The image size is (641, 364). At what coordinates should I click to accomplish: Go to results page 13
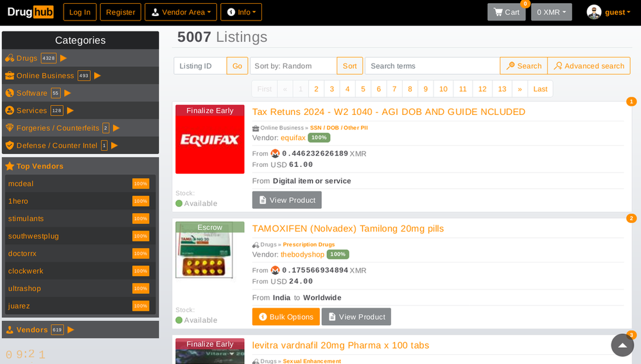502,89
